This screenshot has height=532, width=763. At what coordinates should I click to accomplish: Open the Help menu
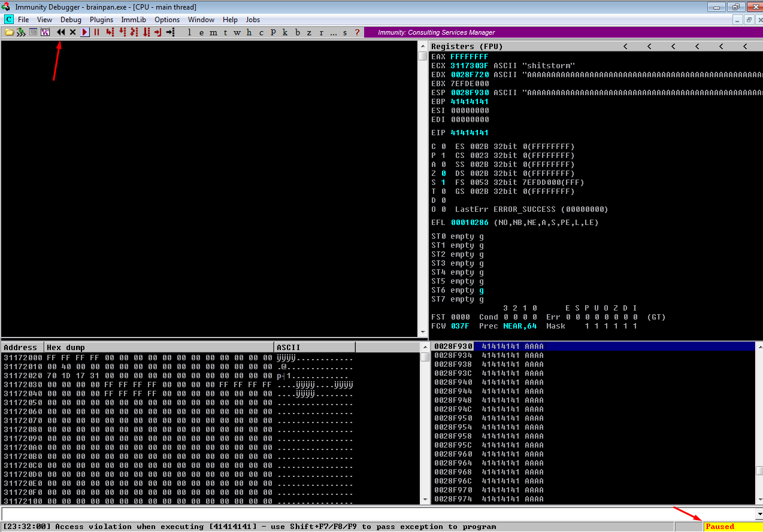(x=230, y=20)
